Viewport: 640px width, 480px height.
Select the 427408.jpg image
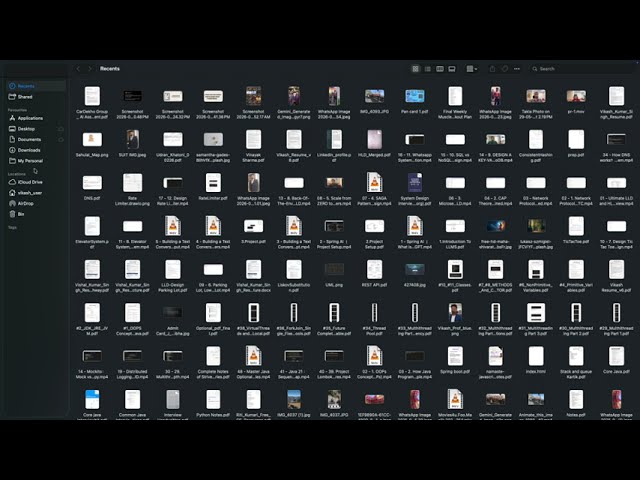pos(415,273)
